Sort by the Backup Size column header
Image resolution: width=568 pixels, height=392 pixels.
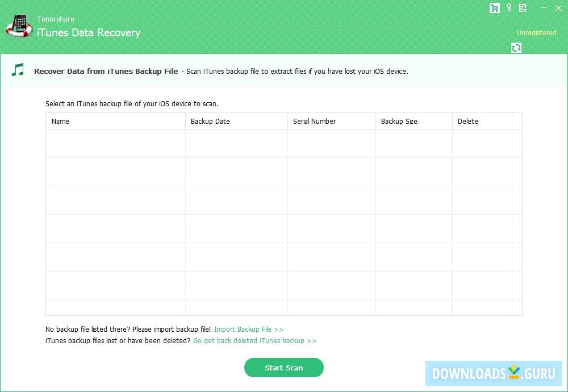pyautogui.click(x=414, y=121)
